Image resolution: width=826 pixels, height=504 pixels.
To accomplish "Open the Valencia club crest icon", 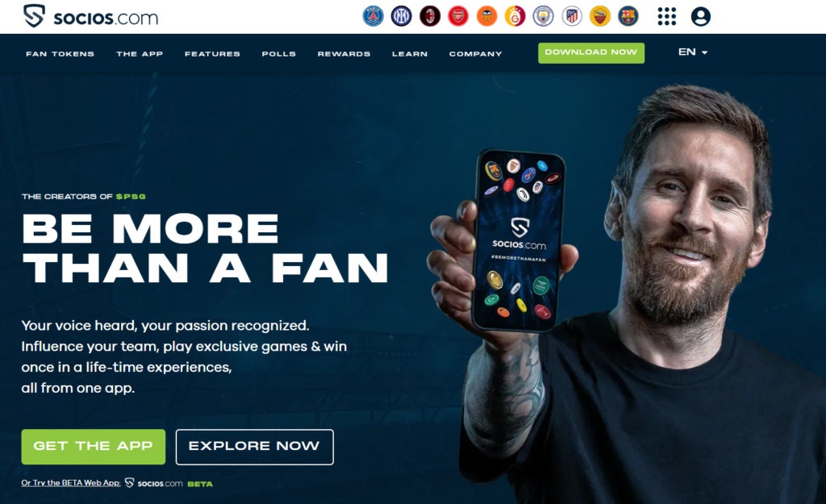I will tap(486, 16).
